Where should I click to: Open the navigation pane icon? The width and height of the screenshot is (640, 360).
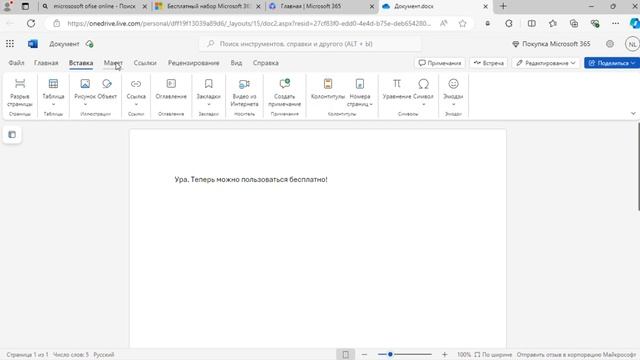click(x=12, y=135)
